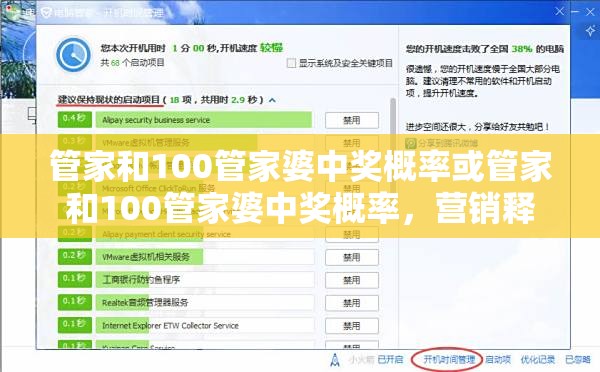Open the 优化记录 link

pos(537,359)
